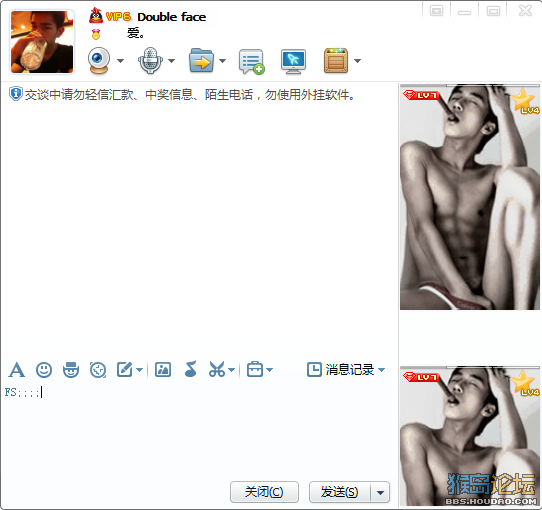Start a video call with webcam icon
This screenshot has height=510, width=542.
[99, 61]
